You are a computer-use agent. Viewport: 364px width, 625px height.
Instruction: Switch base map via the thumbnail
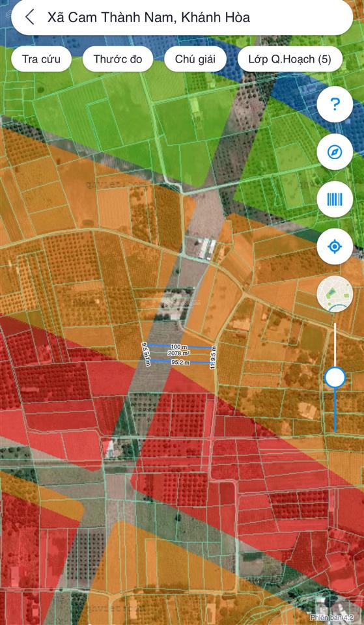(335, 294)
